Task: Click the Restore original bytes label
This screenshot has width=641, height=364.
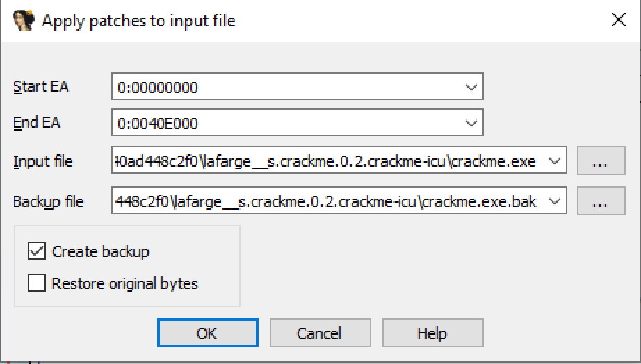Action: coord(125,283)
